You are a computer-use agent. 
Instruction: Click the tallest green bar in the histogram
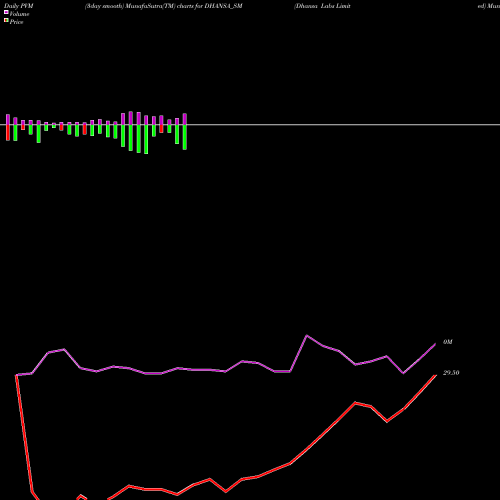pos(146,139)
